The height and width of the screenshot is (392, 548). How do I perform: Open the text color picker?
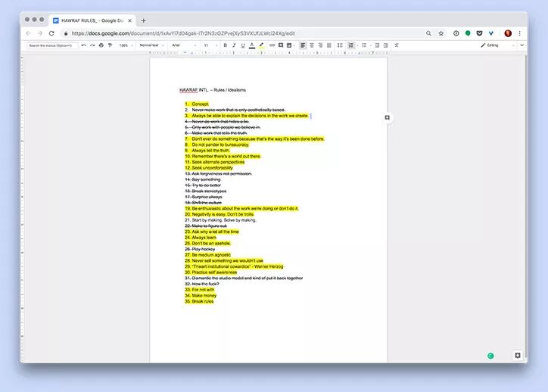pyautogui.click(x=252, y=45)
